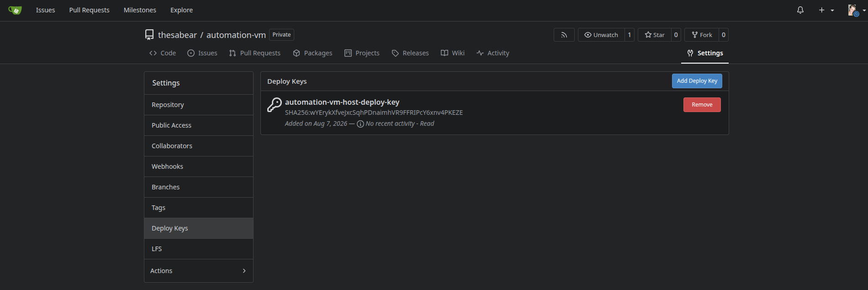
Task: Switch to the Activity tab
Action: (x=493, y=53)
